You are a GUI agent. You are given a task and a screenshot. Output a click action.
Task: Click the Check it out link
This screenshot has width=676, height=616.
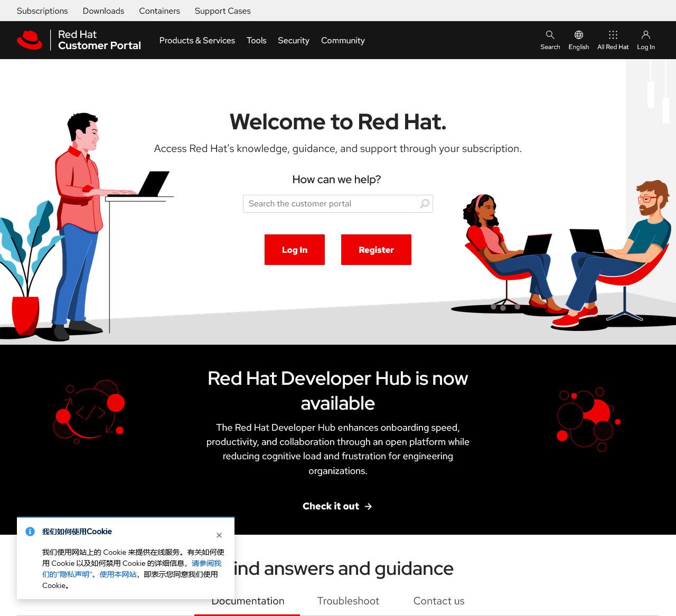330,506
